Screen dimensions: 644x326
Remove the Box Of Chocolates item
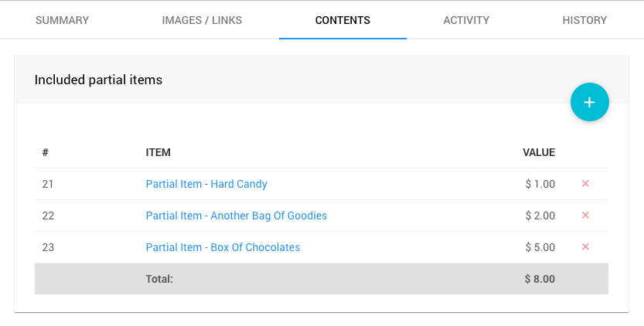(x=585, y=247)
